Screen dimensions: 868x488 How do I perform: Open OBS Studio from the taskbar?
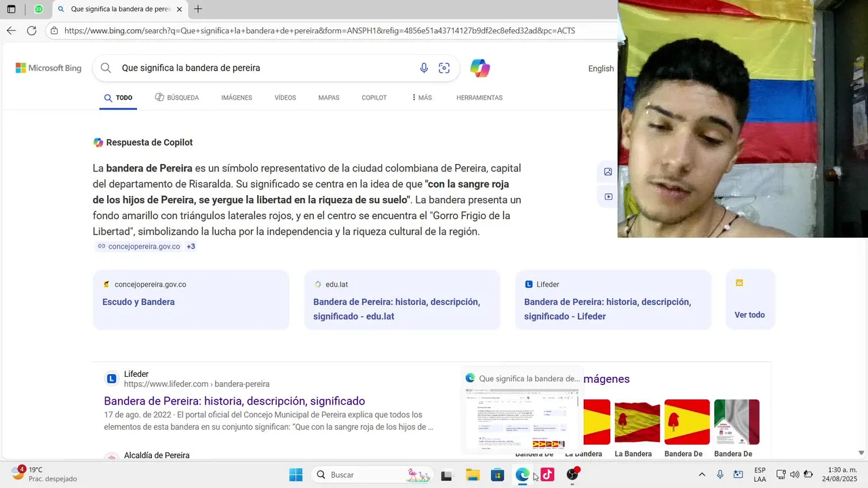click(x=572, y=475)
